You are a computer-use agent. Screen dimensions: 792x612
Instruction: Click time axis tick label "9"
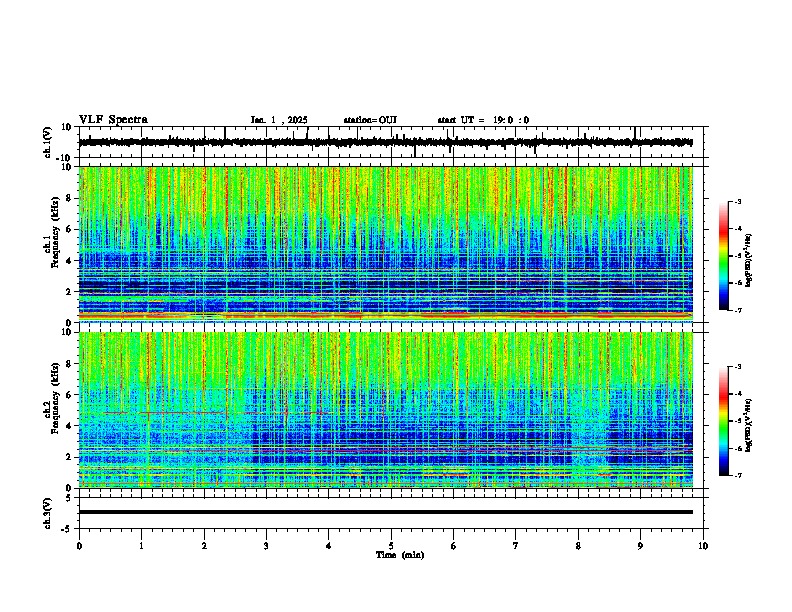click(x=640, y=546)
